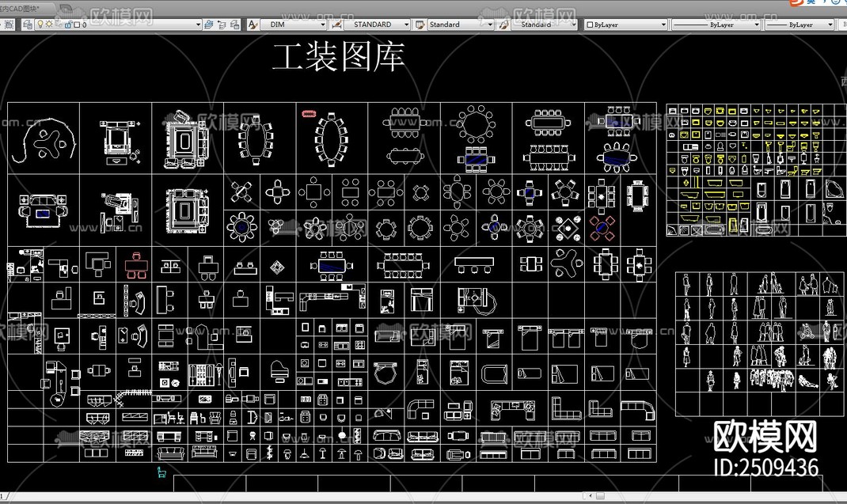Image resolution: width=847 pixels, height=504 pixels.
Task: Click the Layer Previous icon
Action: click(222, 25)
